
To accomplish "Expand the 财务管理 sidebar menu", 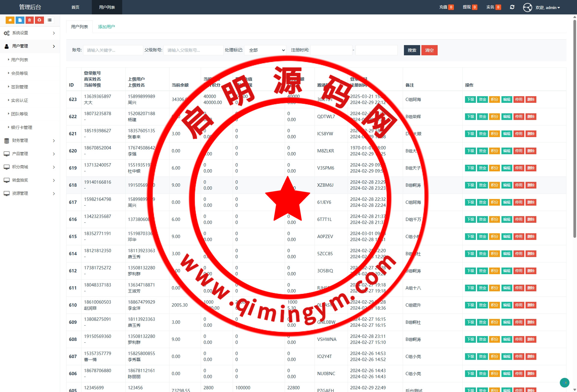I will pyautogui.click(x=30, y=141).
